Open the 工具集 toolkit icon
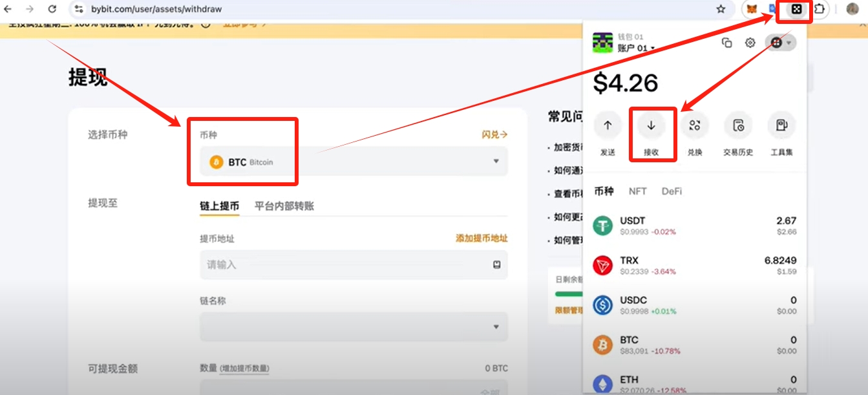Image resolution: width=868 pixels, height=395 pixels. pos(781,125)
